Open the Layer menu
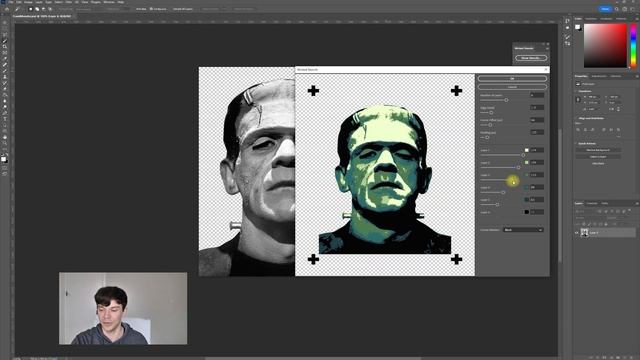 tap(39, 2)
